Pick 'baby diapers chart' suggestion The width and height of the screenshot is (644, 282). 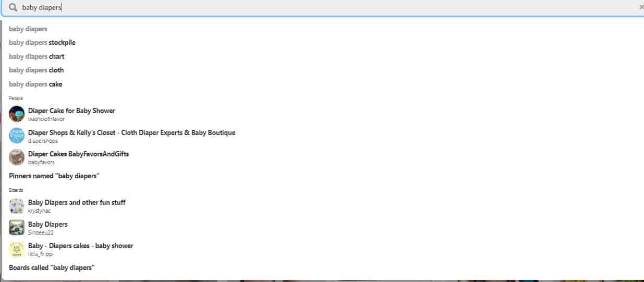pos(37,56)
